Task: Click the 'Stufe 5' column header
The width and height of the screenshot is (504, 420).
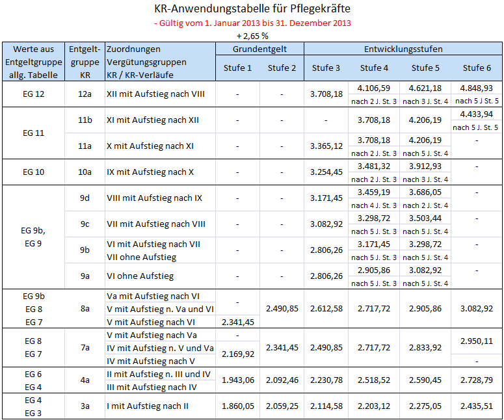Action: 425,68
